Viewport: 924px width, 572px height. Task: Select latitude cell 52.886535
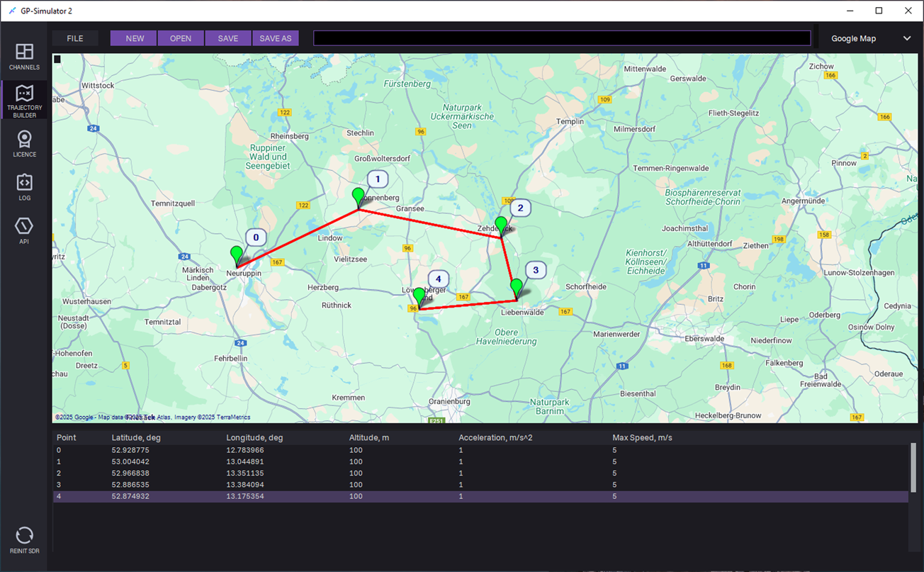click(x=130, y=485)
